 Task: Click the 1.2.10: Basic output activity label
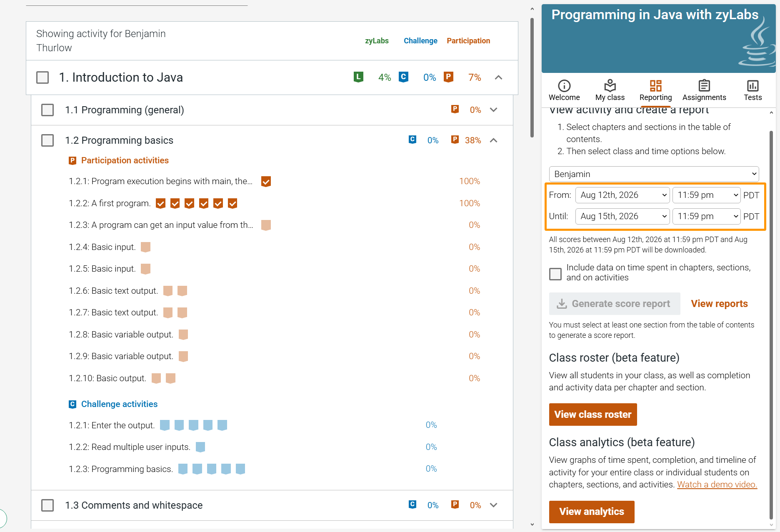[107, 378]
